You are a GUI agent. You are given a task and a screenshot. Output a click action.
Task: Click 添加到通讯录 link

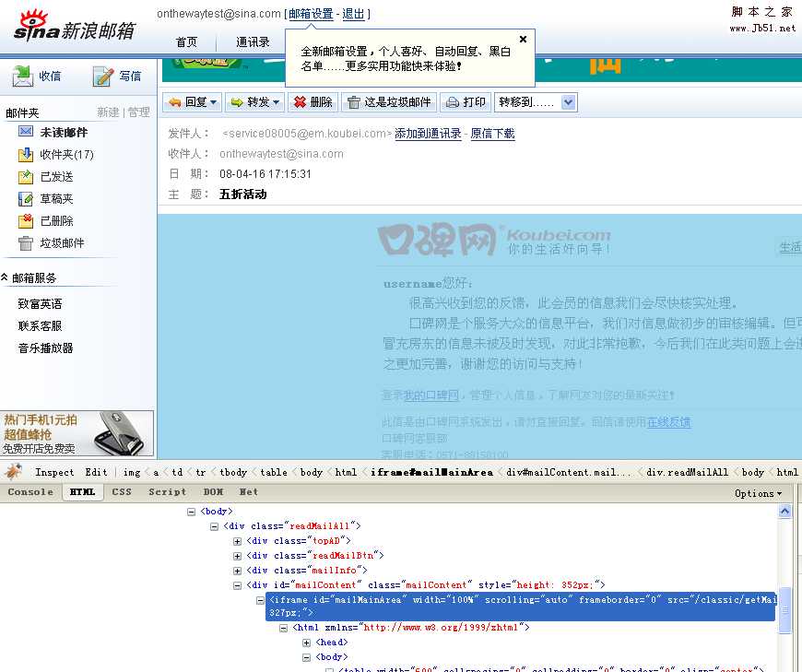[x=428, y=134]
